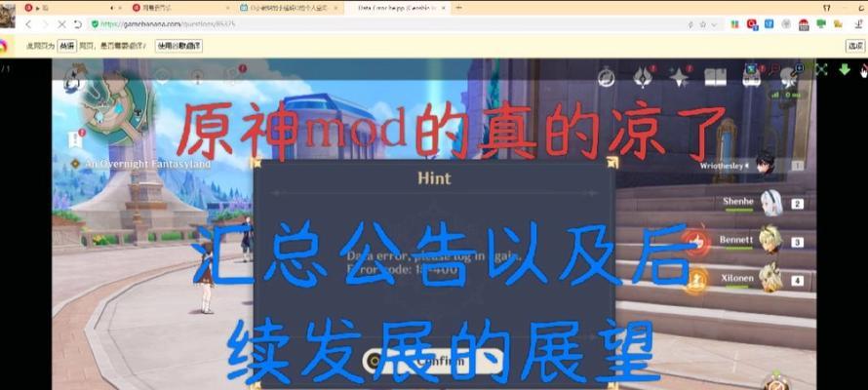The width and height of the screenshot is (868, 390).
Task: Open the character menu icon with magnifier
Action: (x=791, y=78)
